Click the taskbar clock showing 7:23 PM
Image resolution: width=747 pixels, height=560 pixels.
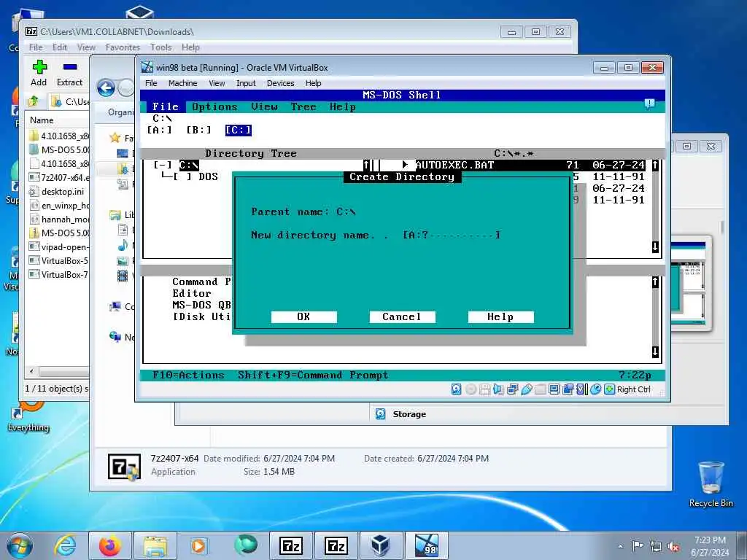(x=710, y=546)
